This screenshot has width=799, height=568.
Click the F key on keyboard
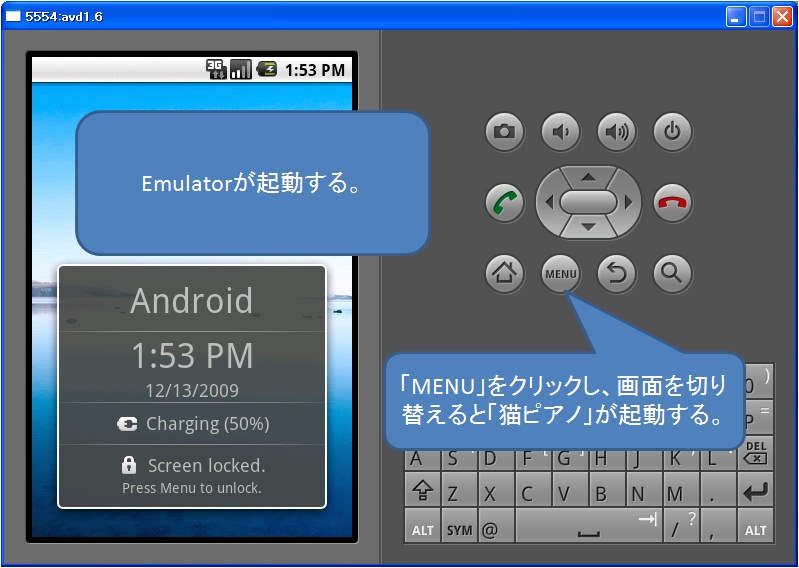(x=533, y=459)
